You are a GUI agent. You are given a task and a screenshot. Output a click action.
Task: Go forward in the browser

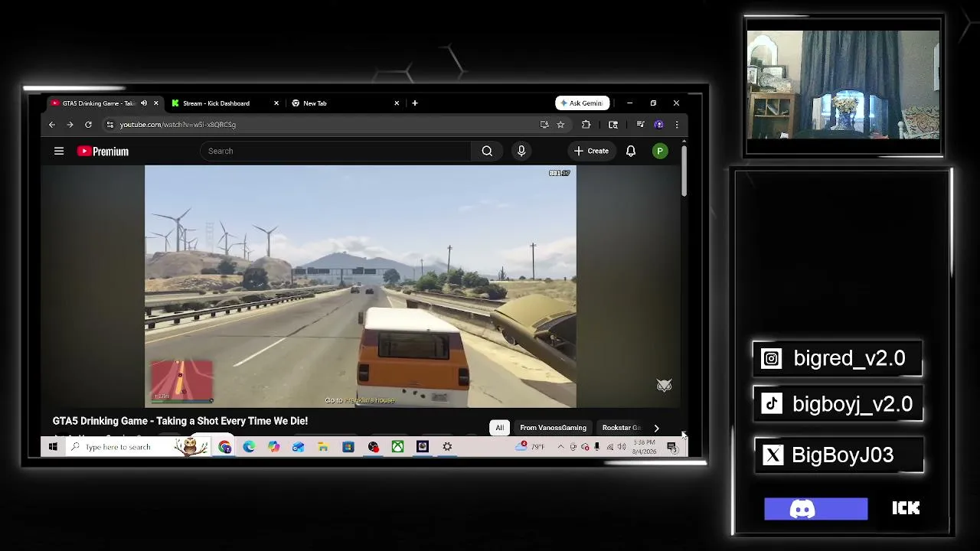[70, 125]
